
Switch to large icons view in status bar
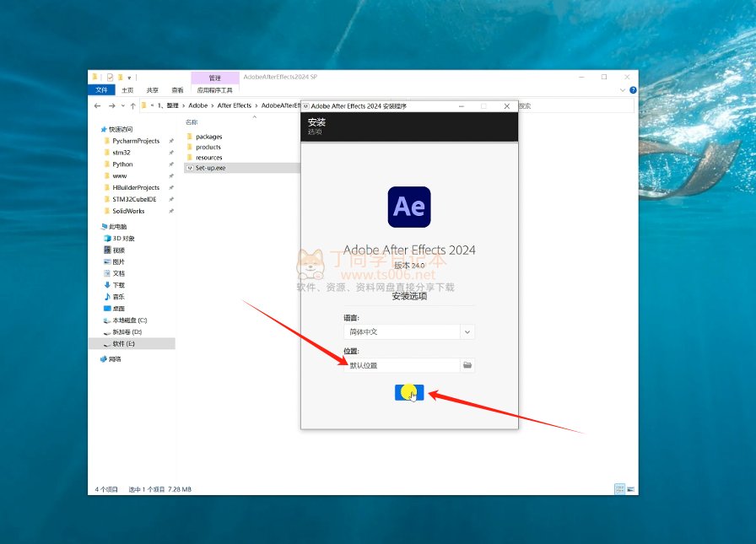pyautogui.click(x=631, y=489)
